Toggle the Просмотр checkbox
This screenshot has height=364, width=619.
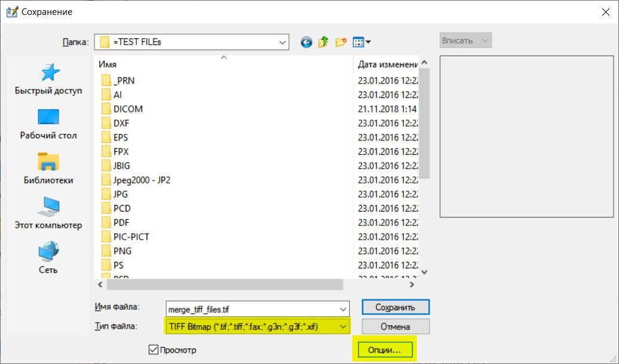pyautogui.click(x=154, y=350)
